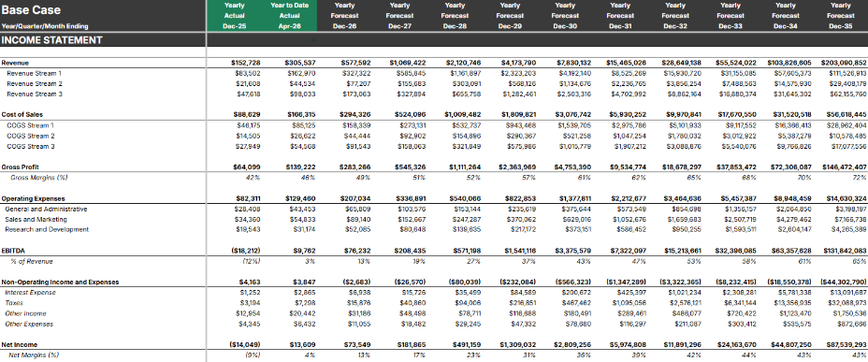The height and width of the screenshot is (362, 868).
Task: Click the 'Taxes' row label
Action: (13, 303)
